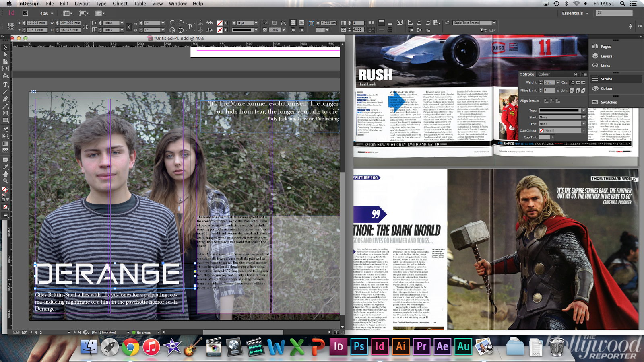644x362 pixels.
Task: Select the Butt Cap stroke option
Action: 572,82
